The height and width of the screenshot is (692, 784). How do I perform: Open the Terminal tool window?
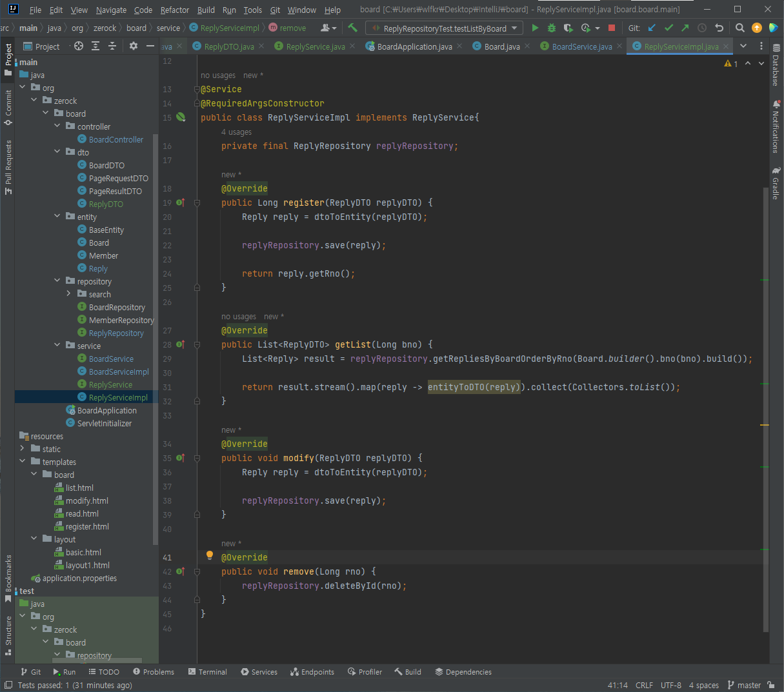208,672
